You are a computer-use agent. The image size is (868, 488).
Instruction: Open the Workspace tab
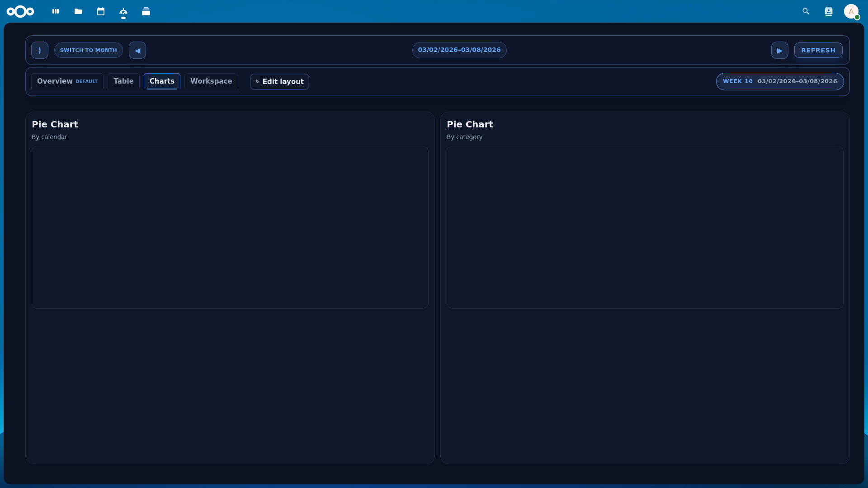(x=211, y=81)
